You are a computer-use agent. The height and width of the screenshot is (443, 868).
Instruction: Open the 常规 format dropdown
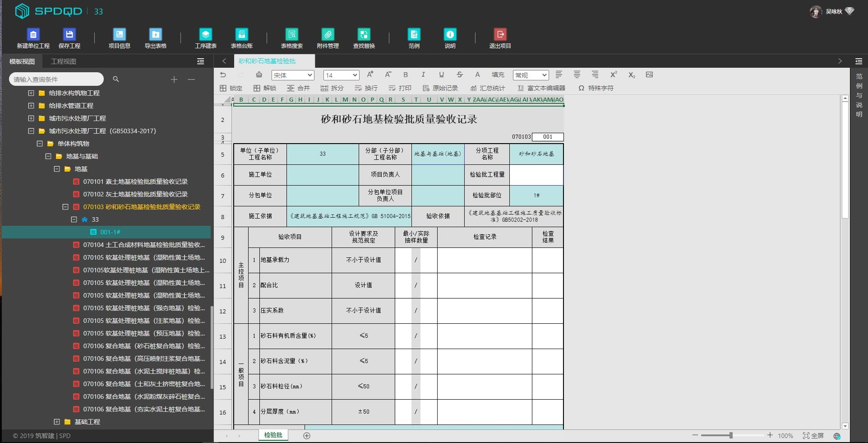click(531, 75)
